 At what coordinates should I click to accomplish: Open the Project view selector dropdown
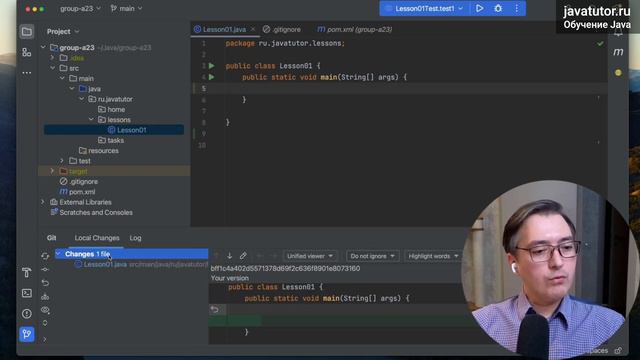[x=63, y=31]
